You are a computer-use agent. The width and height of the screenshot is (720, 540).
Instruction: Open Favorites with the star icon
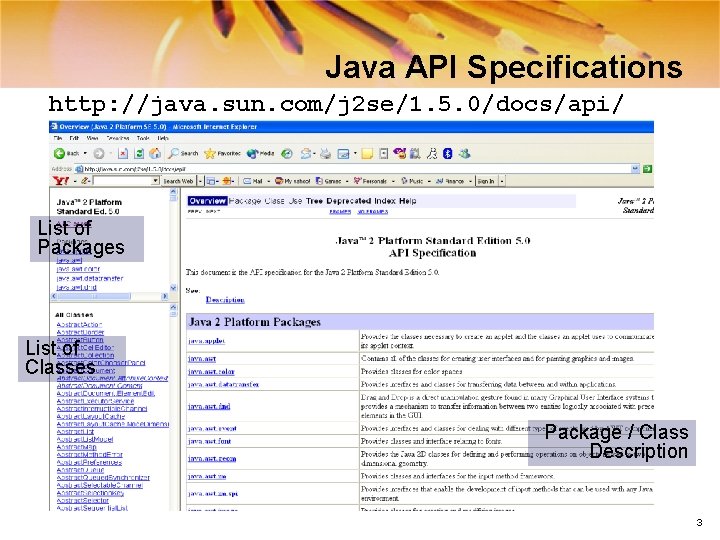[222, 153]
